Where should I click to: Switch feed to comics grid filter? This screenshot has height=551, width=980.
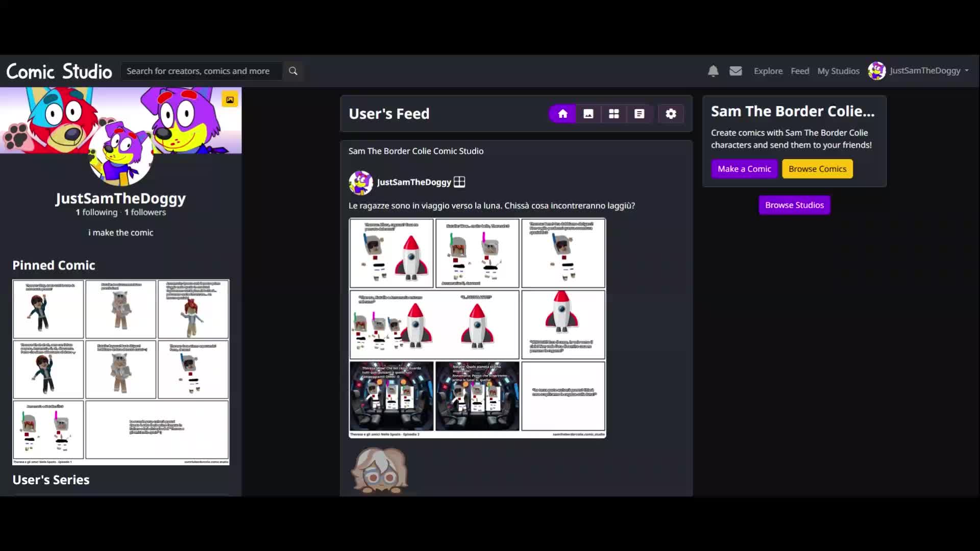click(x=614, y=114)
